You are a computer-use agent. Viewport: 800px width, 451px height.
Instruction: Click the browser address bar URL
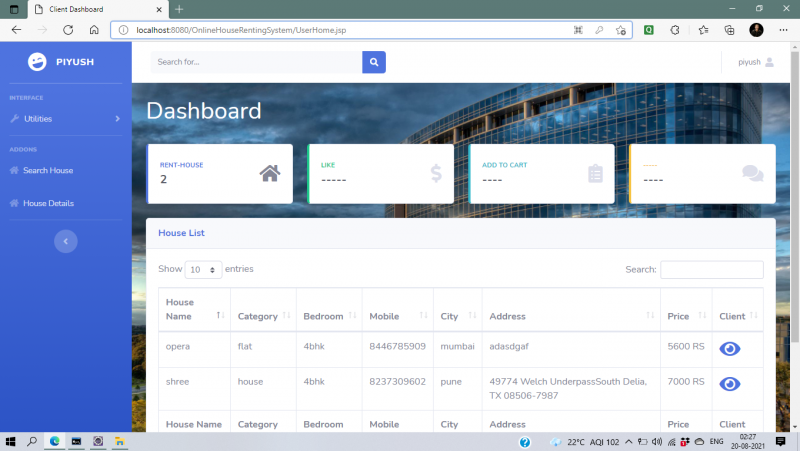point(241,30)
